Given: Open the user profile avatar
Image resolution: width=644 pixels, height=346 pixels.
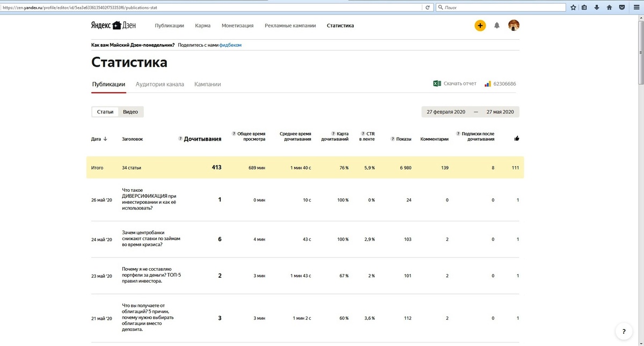Looking at the screenshot, I should 514,25.
